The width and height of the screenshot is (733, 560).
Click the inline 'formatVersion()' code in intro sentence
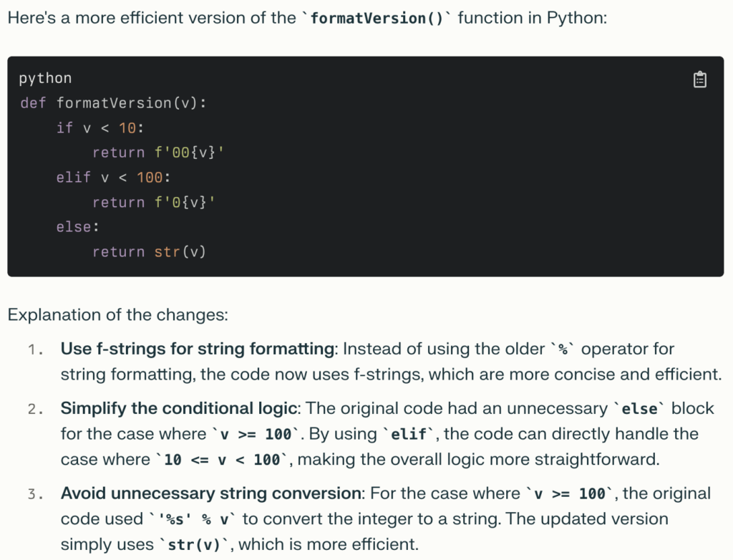[x=377, y=17]
